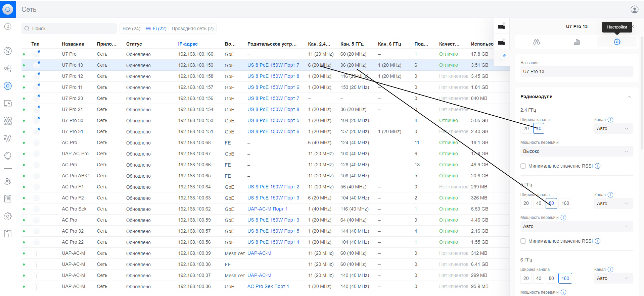Open the UniFi logo home icon
Image resolution: width=644 pixels, height=296 pixels.
pos(8,9)
